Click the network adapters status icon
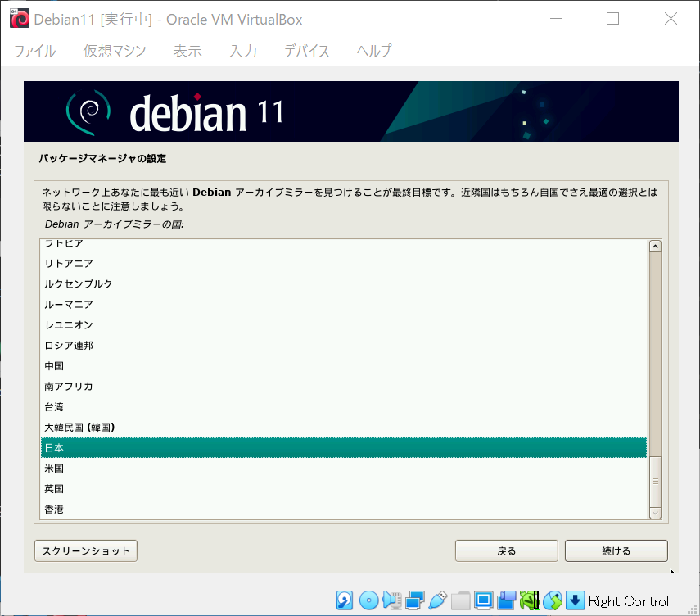The height and width of the screenshot is (616, 700). pos(415,600)
